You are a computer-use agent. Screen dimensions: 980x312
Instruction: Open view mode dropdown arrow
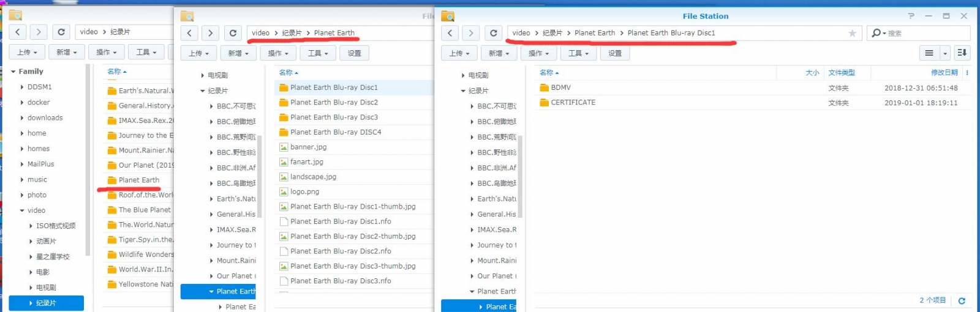pyautogui.click(x=944, y=53)
